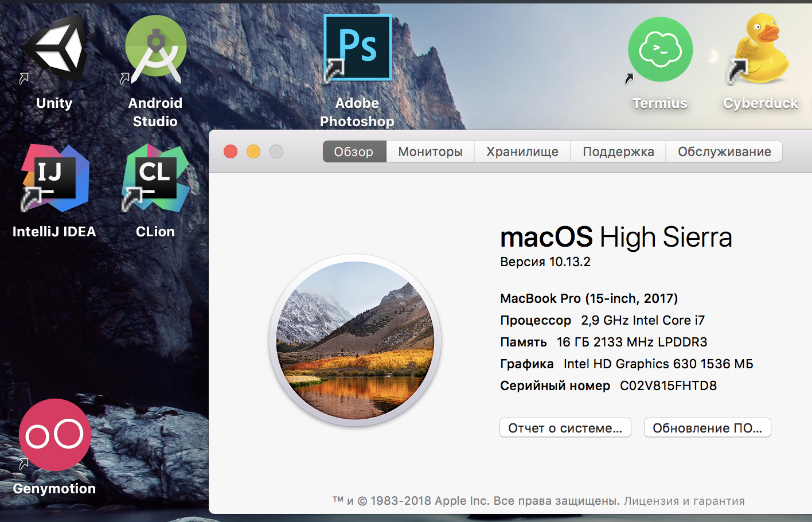
Task: Go to the Поддержка tab
Action: pyautogui.click(x=618, y=151)
